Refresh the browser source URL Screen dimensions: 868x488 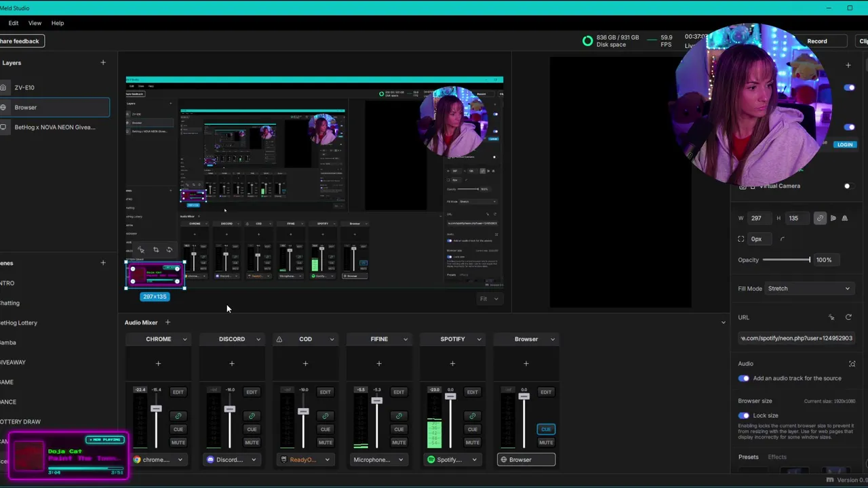tap(848, 317)
